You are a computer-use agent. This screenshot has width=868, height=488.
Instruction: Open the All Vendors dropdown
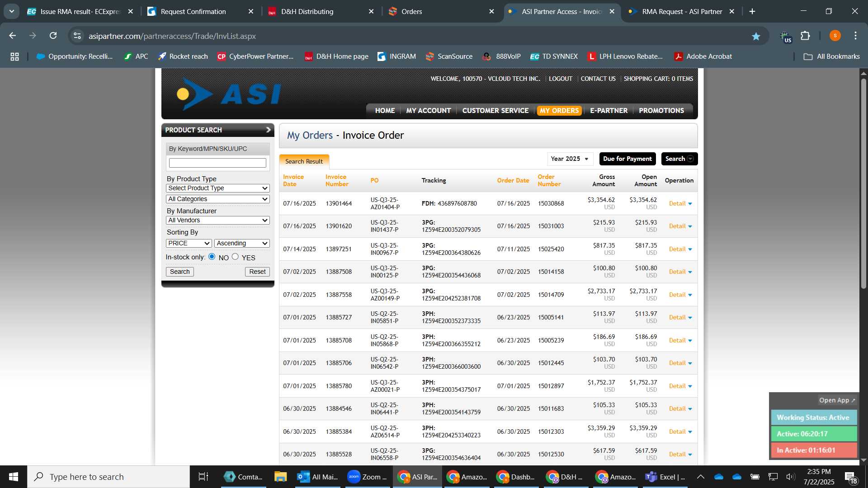pos(218,220)
